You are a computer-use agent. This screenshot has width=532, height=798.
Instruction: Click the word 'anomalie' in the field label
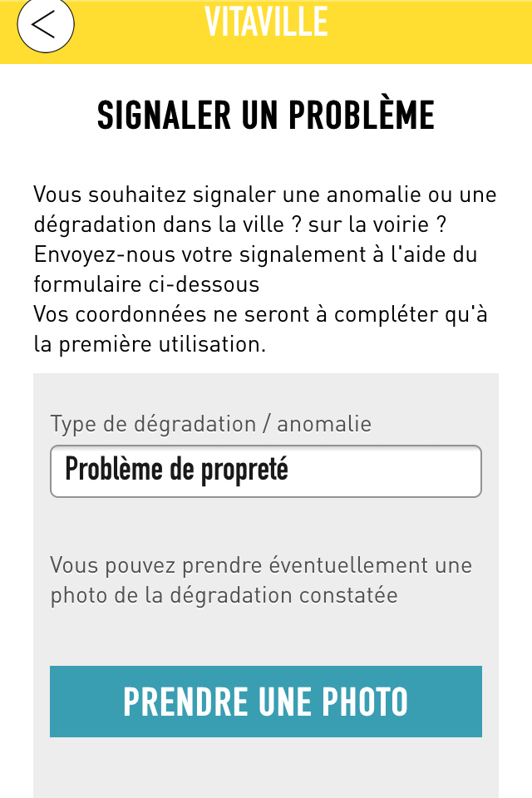[324, 424]
